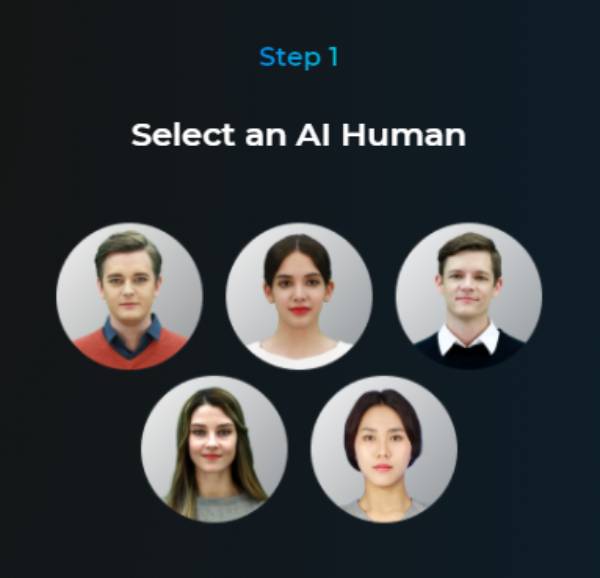Select the female avatar with long light-brown hair

214,449
